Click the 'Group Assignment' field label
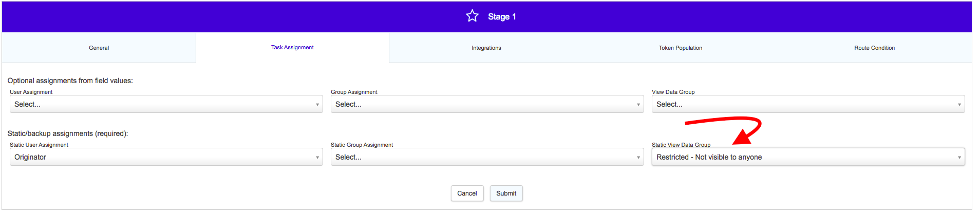The height and width of the screenshot is (214, 980). (354, 92)
